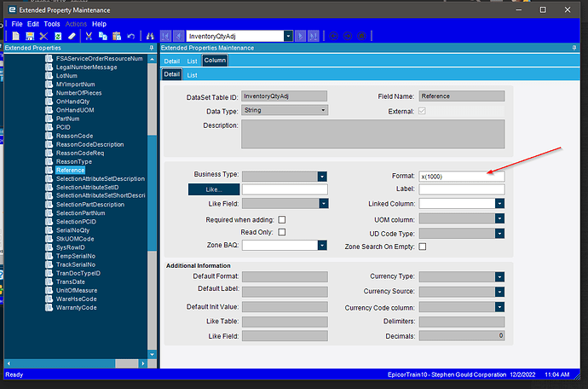Open the Tools menu
The width and height of the screenshot is (588, 389).
coord(52,24)
